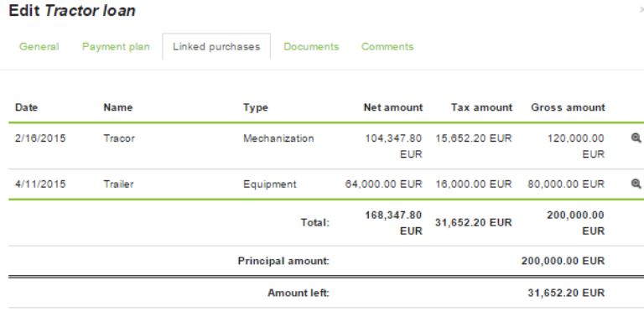Open the Payment plan tab
The width and height of the screenshot is (644, 322).
click(x=116, y=46)
